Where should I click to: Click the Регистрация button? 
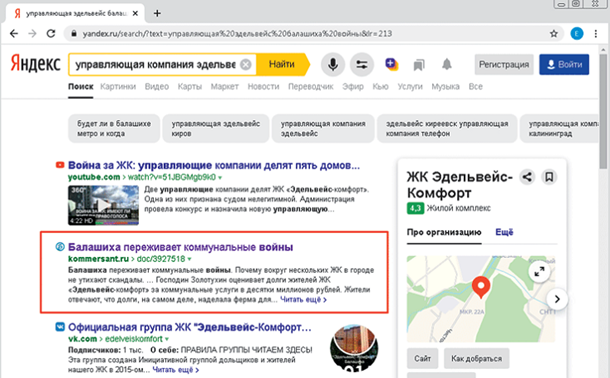504,65
